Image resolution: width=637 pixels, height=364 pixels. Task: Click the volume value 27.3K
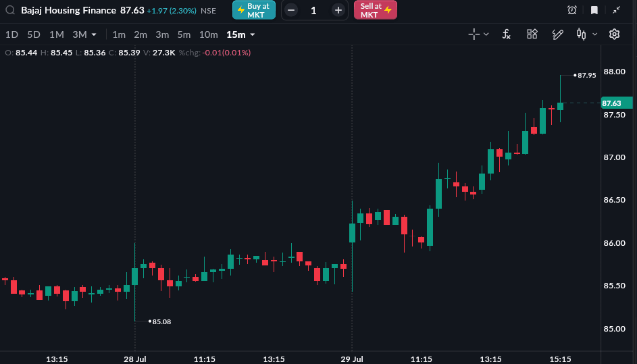(163, 53)
